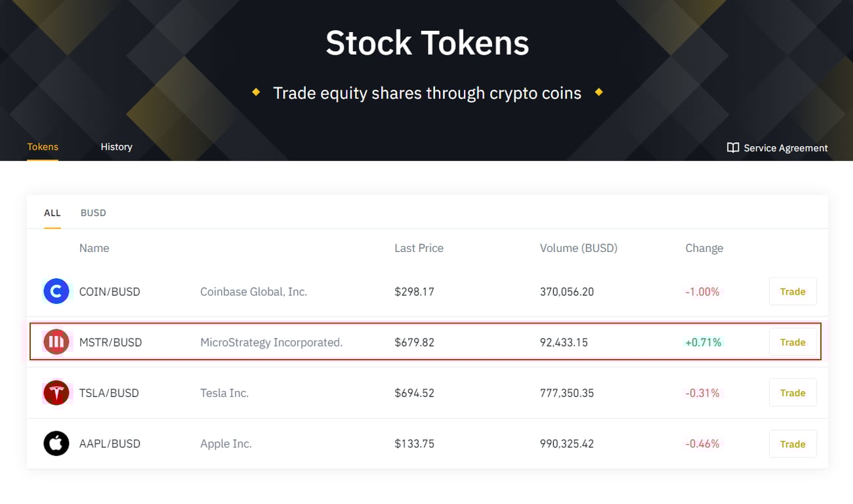
Task: Click the Change column header
Action: (x=704, y=248)
